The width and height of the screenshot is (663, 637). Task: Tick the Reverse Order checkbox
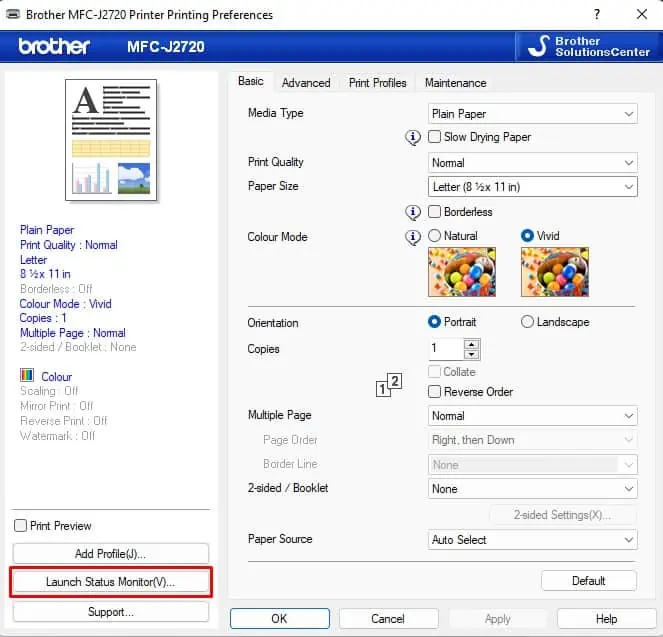(x=434, y=391)
